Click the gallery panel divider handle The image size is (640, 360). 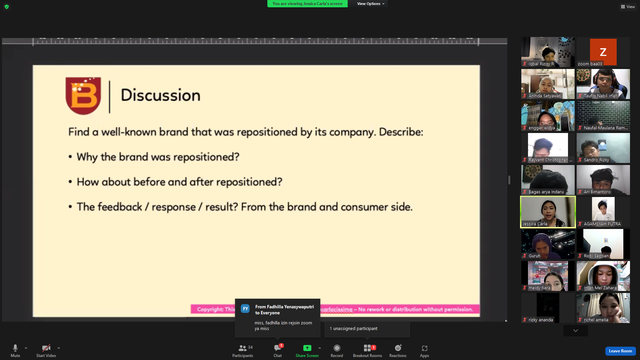[509, 180]
